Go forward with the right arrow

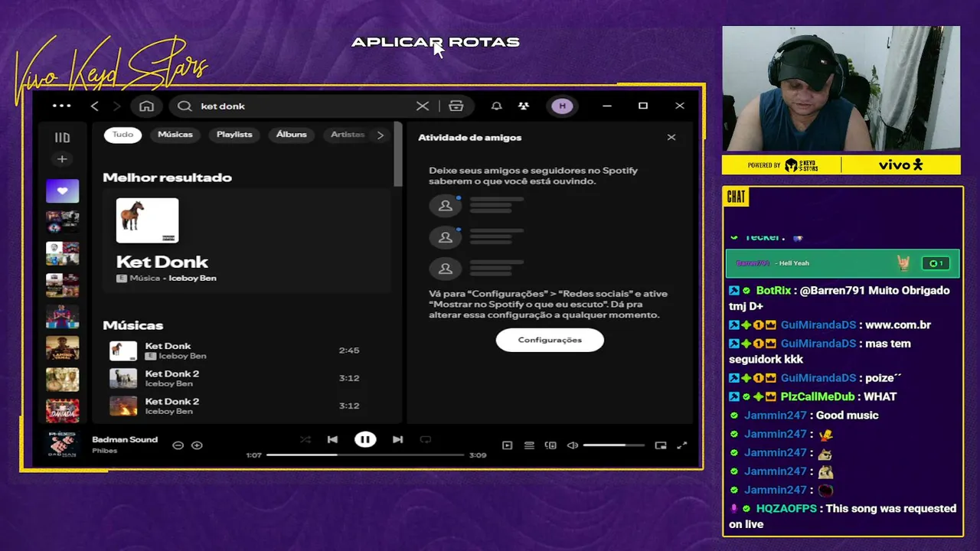[117, 106]
